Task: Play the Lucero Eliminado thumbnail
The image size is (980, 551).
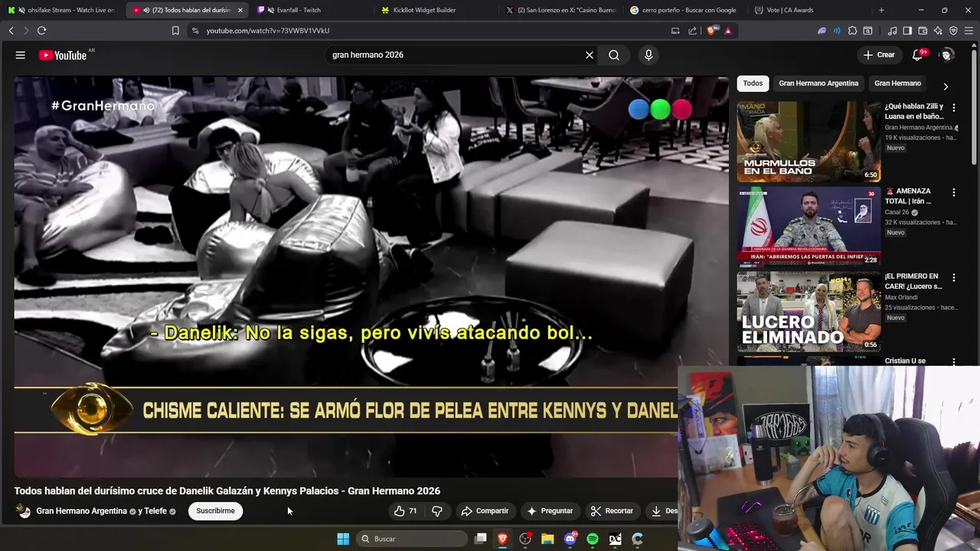Action: (808, 311)
